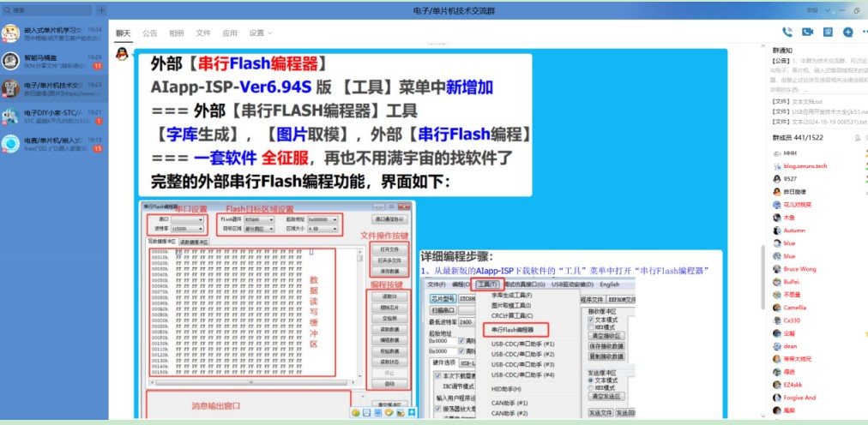Click the circled plus invite icon
Image resolution: width=868 pixels, height=425 pixels.
848,32
